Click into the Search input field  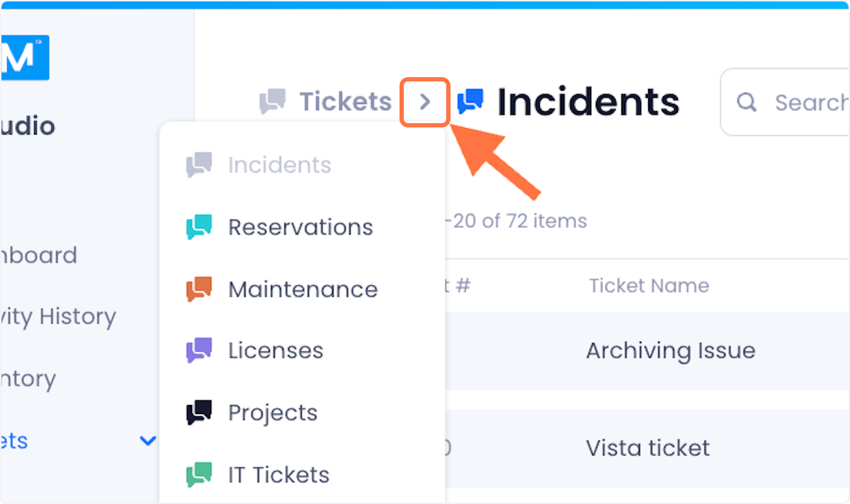click(x=785, y=103)
